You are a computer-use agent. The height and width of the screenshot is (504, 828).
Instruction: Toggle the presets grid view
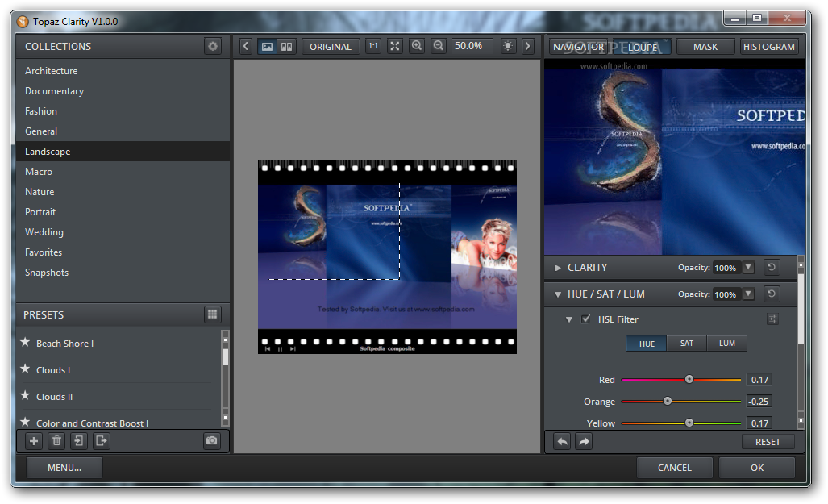click(x=212, y=314)
